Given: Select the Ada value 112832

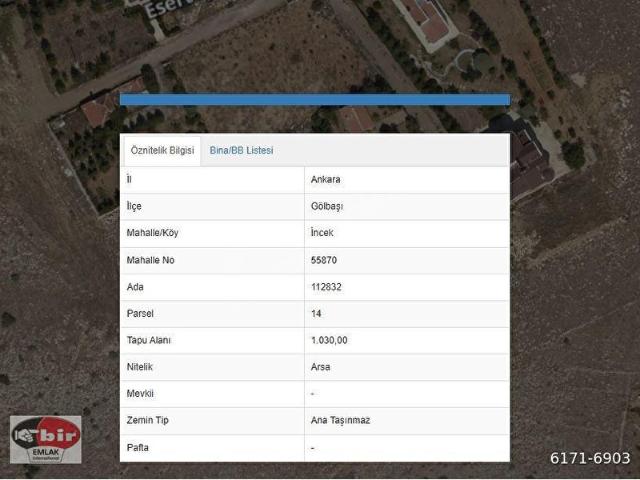Looking at the screenshot, I should point(326,287).
